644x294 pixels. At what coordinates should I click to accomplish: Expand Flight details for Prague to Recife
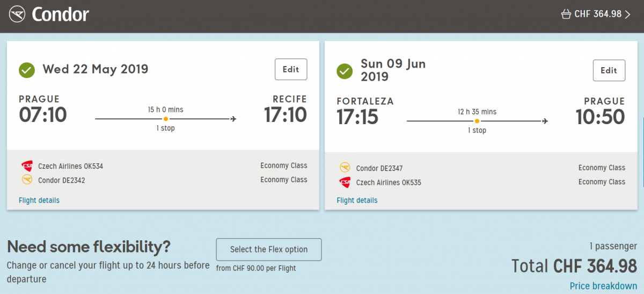click(x=39, y=200)
